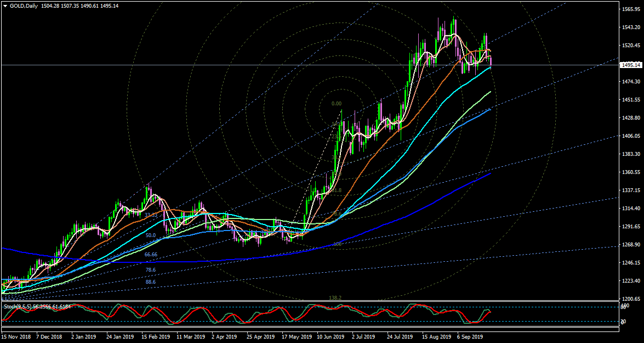
Task: Select the Fibonacci fan 88.6 level label
Action: click(151, 282)
